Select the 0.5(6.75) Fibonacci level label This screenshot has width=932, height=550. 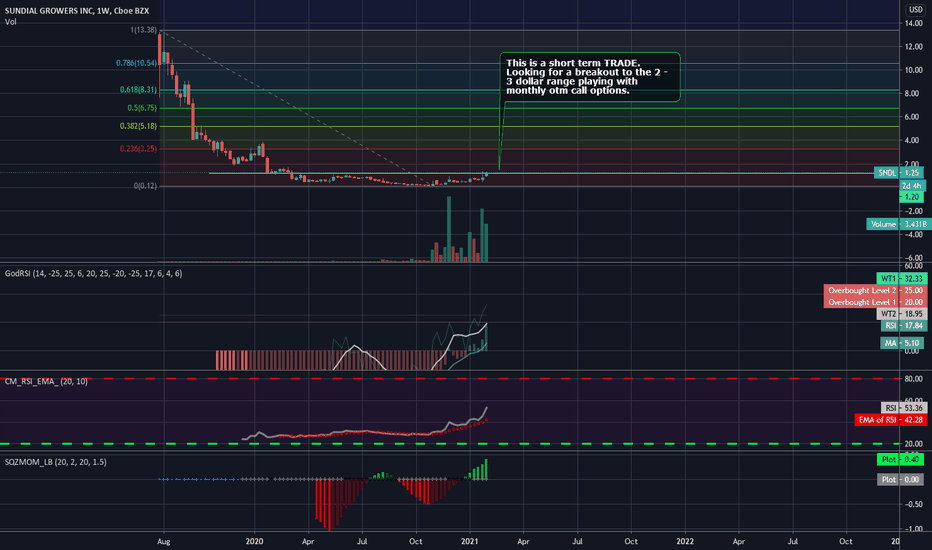click(x=142, y=108)
